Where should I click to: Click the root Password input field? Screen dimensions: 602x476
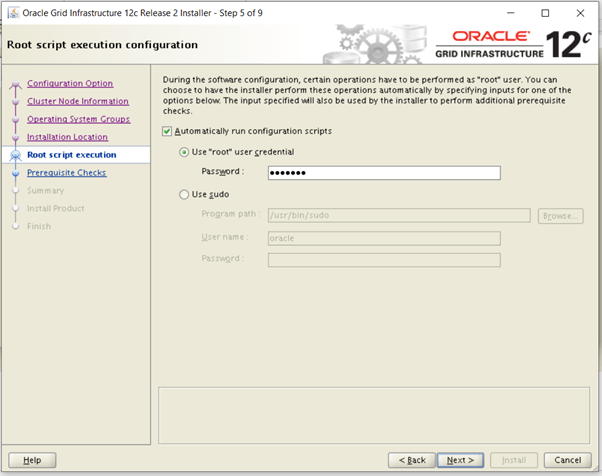pos(384,173)
